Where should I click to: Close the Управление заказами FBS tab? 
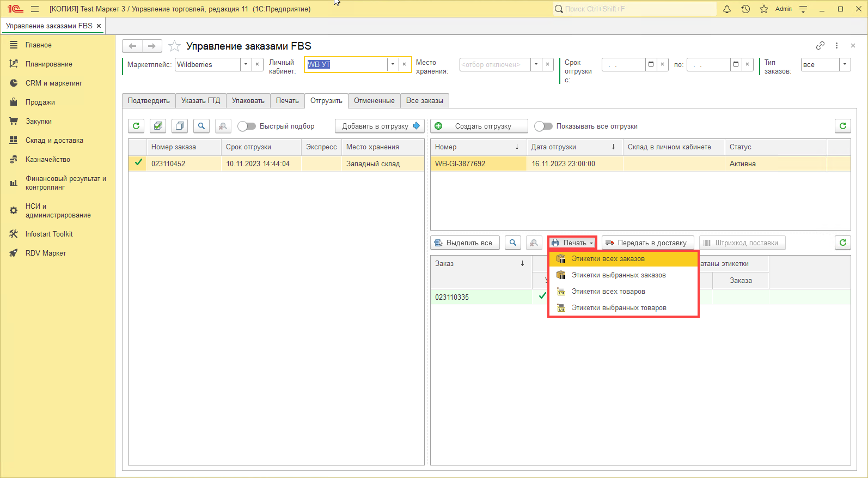[x=99, y=26]
